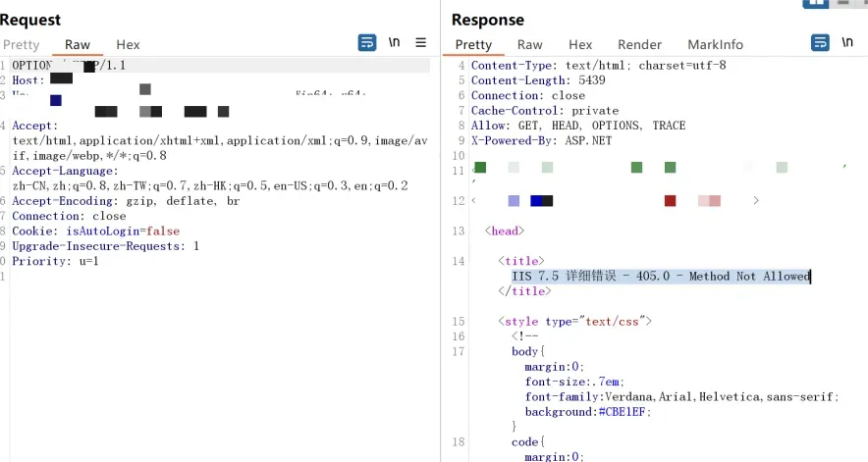Click the opening <title> tag in Response
This screenshot has height=462, width=868.
pos(521,261)
